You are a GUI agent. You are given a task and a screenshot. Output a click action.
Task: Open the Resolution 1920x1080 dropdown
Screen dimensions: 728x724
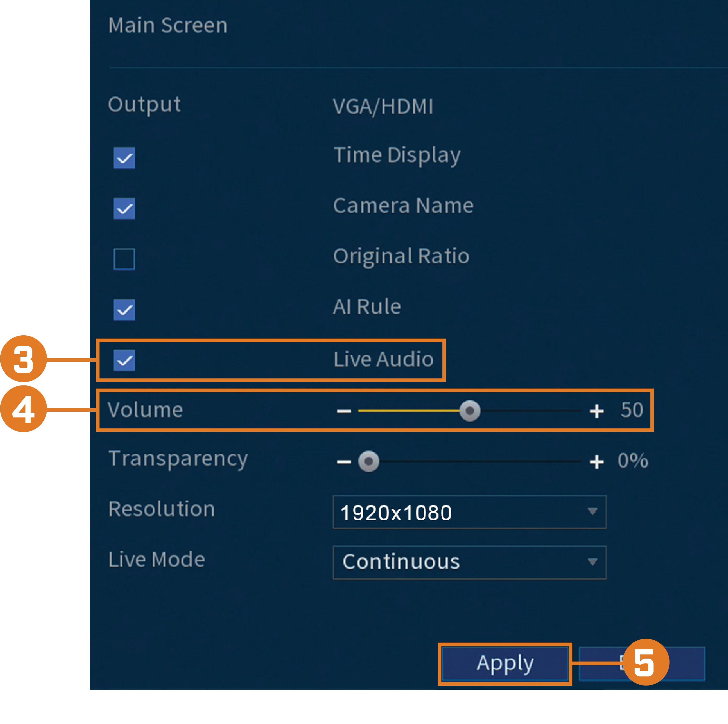pyautogui.click(x=469, y=512)
